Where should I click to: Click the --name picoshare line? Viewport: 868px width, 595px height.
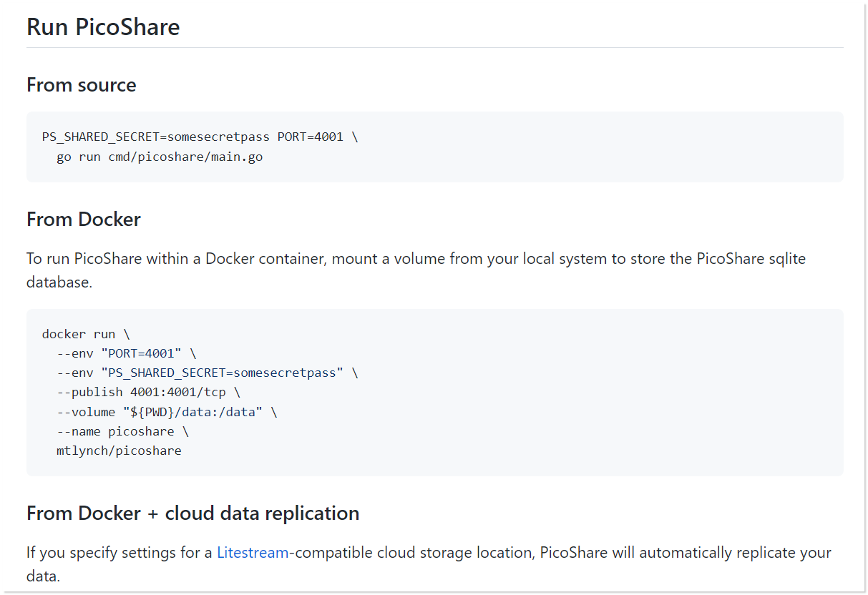tap(122, 431)
